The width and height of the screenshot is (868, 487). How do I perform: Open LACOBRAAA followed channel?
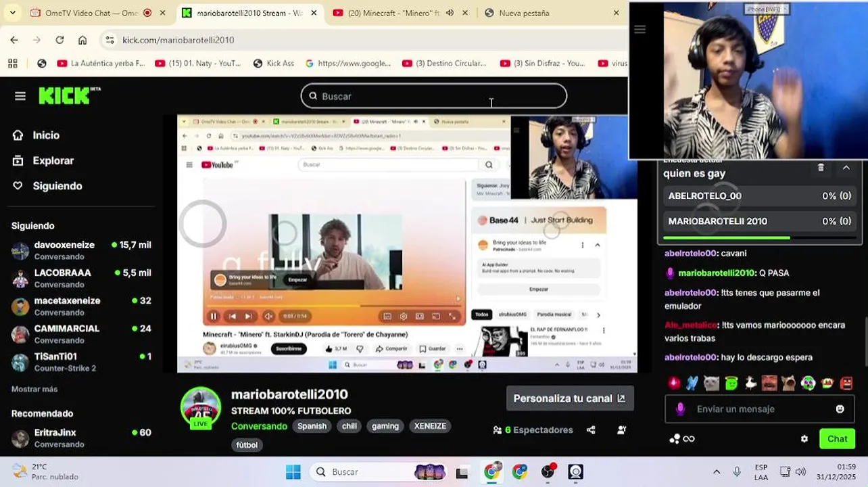click(81, 278)
